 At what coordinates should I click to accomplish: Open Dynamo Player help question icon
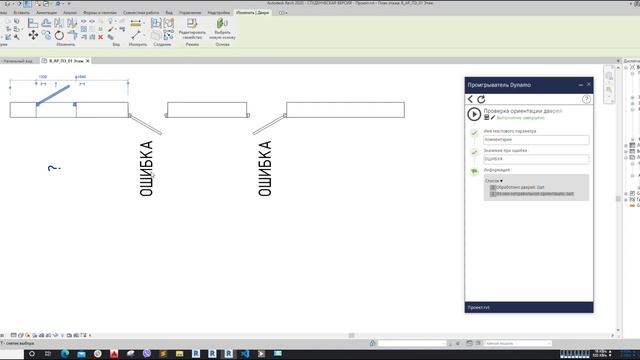coord(586,99)
